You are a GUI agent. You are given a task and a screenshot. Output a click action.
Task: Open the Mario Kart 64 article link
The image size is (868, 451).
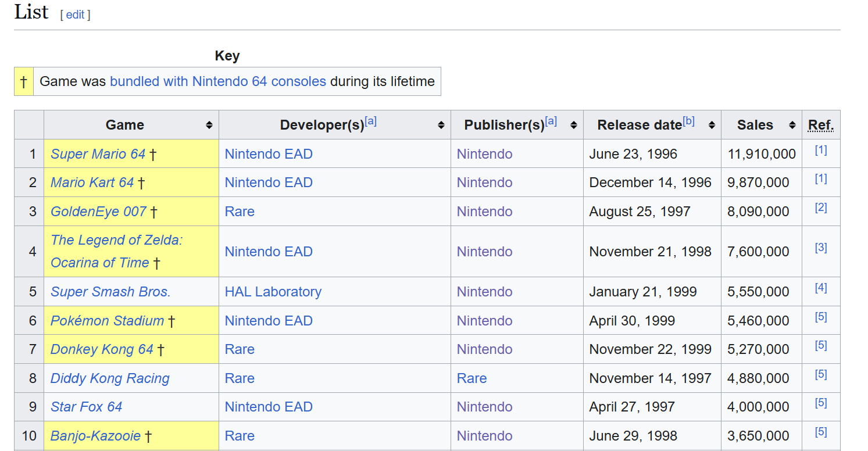pos(92,182)
